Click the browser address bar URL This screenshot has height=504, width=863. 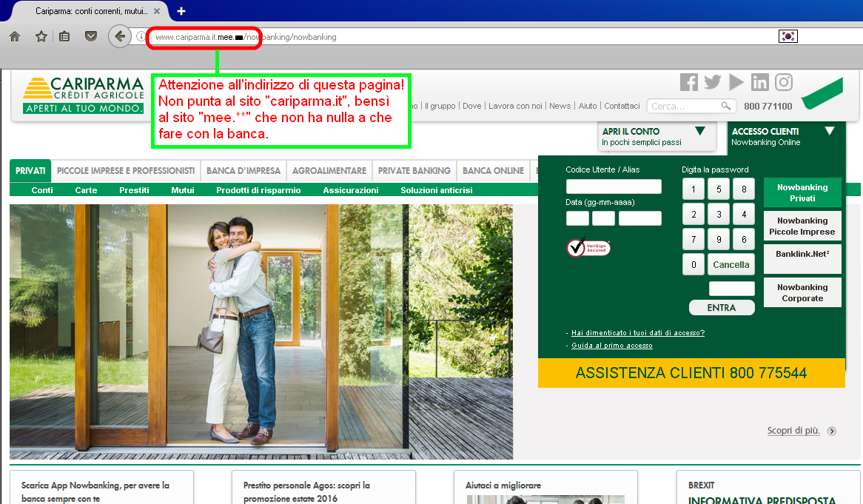pos(246,37)
